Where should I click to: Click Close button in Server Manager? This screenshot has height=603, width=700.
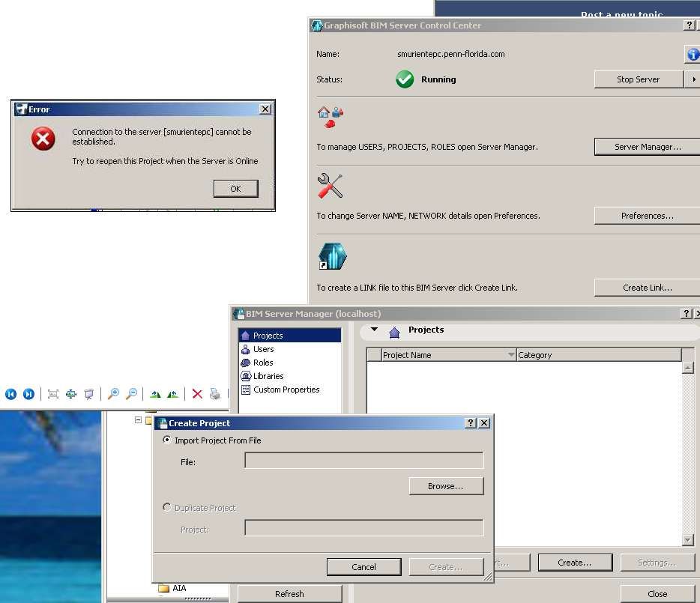(657, 593)
